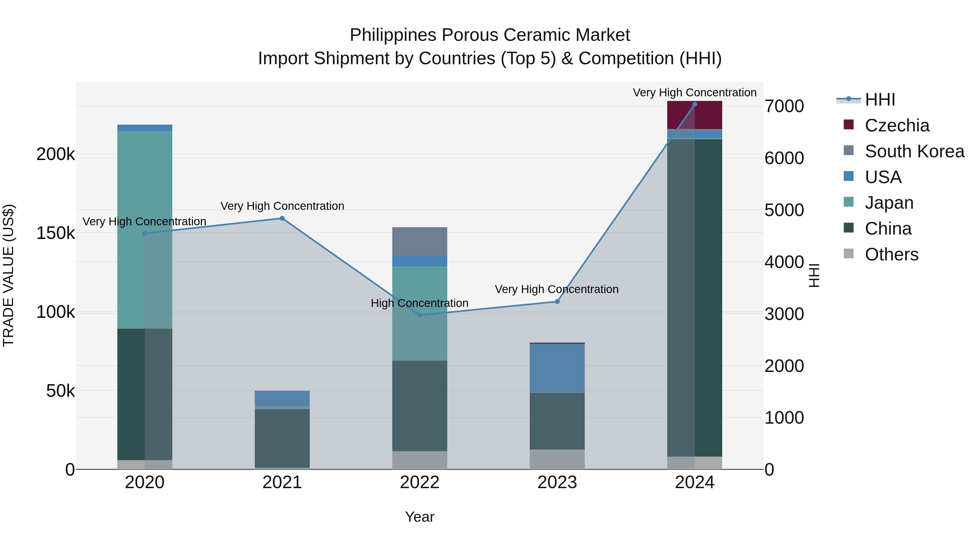Image resolution: width=980 pixels, height=551 pixels.
Task: Click the 'Year' x-axis title
Action: point(419,517)
